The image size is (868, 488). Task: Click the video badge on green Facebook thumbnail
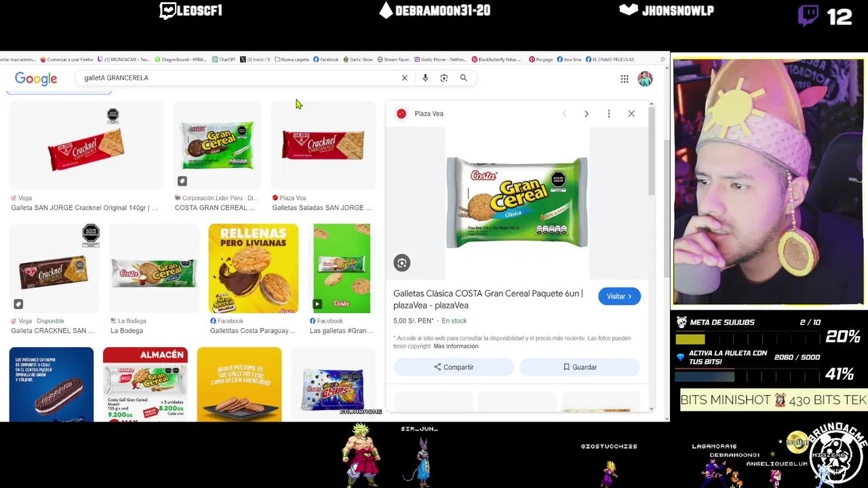(x=317, y=304)
